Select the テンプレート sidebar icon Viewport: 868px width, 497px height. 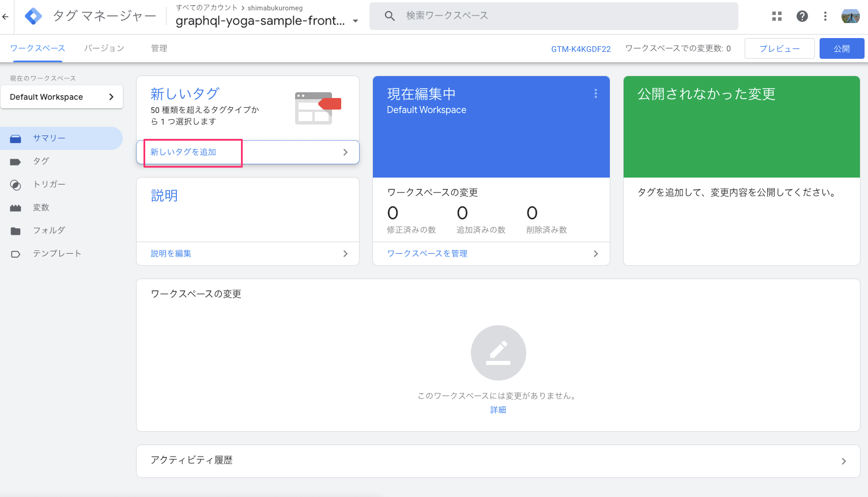click(16, 253)
